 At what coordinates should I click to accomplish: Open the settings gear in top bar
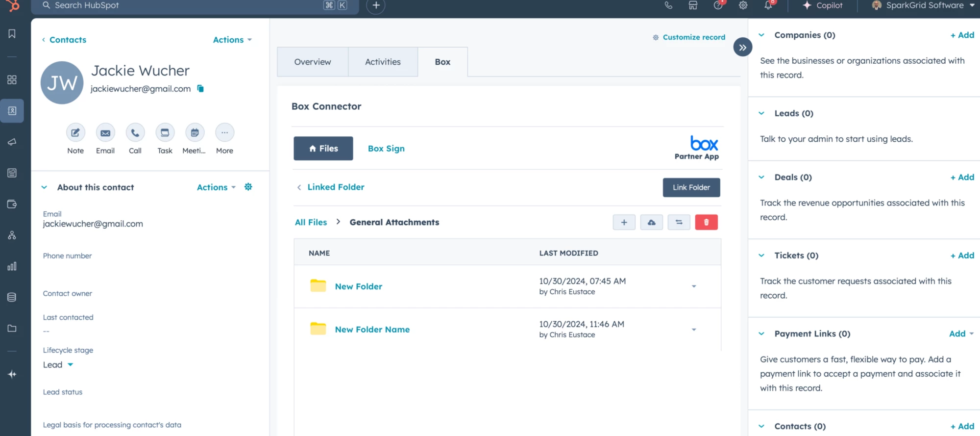click(x=743, y=5)
